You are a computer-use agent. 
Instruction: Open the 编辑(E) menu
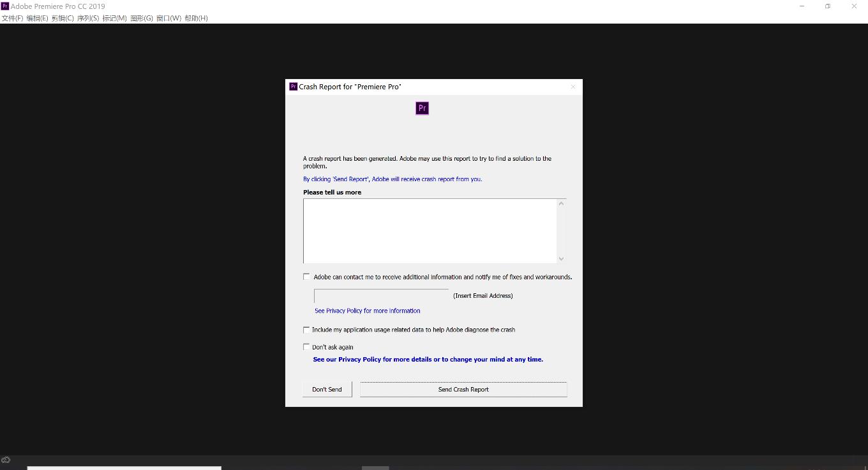coord(37,18)
